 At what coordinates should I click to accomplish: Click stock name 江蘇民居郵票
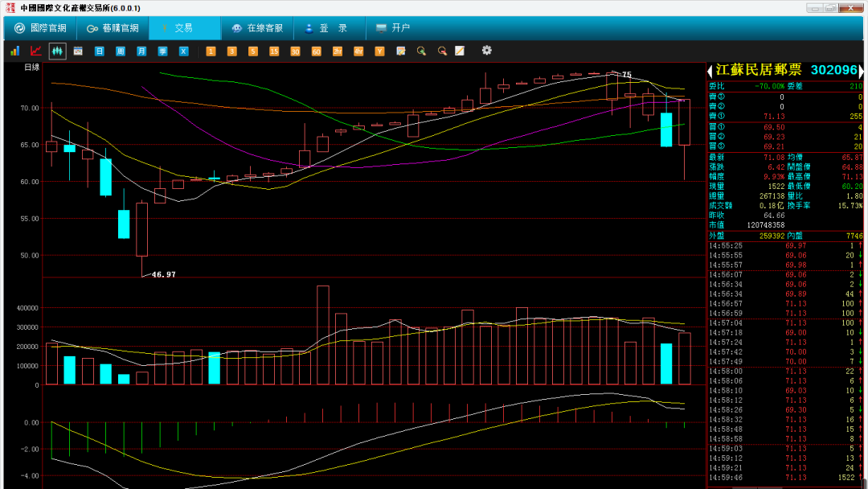coord(759,70)
